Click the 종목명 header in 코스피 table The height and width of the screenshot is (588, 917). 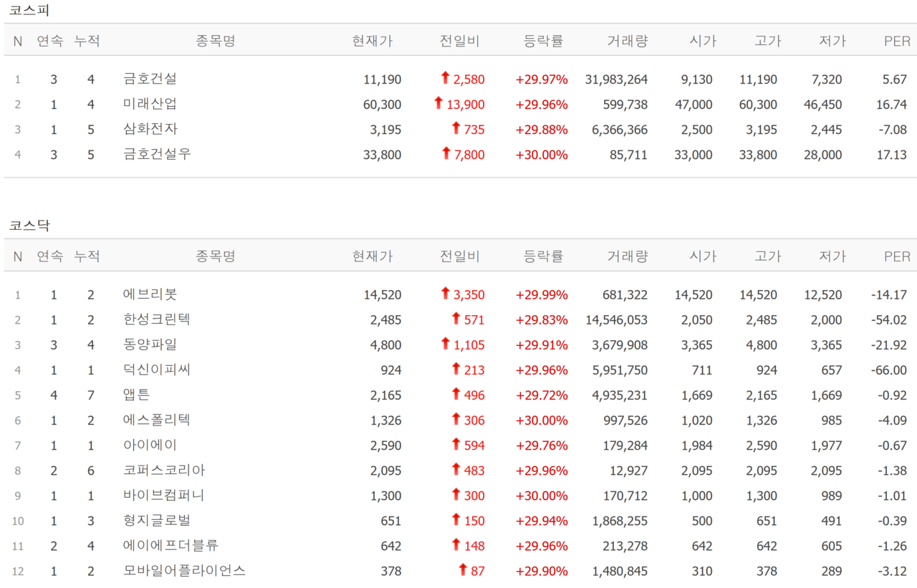click(x=215, y=41)
